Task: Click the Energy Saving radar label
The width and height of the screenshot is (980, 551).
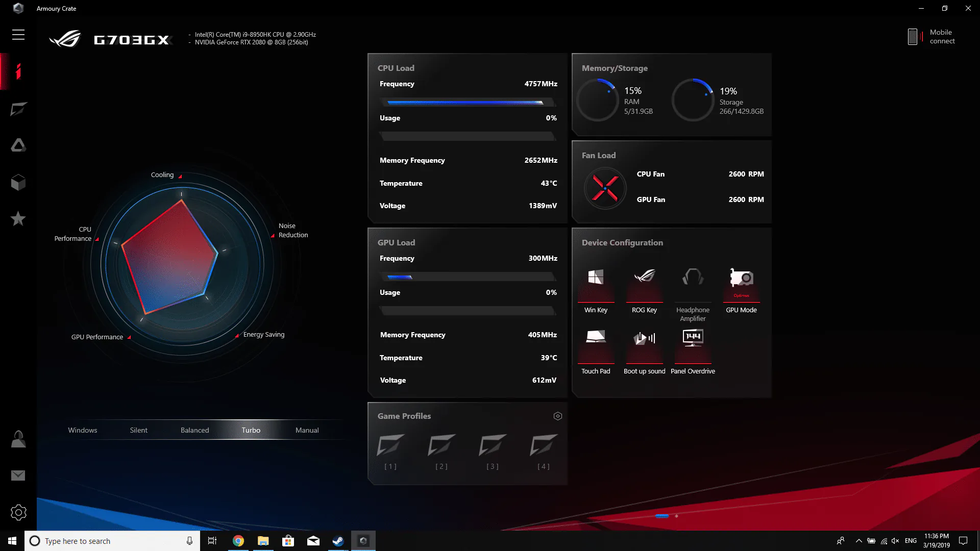Action: [264, 335]
